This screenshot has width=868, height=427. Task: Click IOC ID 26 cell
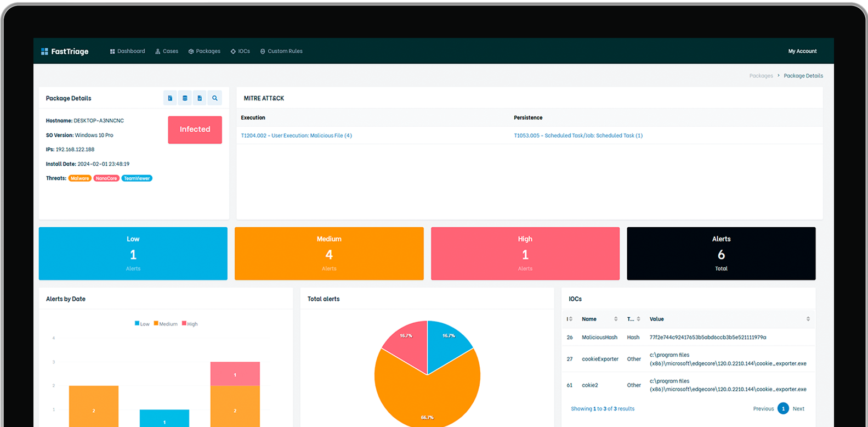point(570,338)
